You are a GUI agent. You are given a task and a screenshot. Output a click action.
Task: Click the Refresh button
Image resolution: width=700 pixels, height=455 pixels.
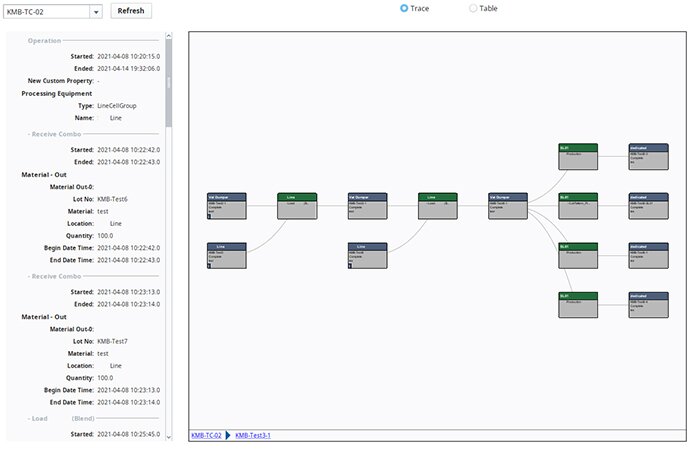tap(130, 11)
